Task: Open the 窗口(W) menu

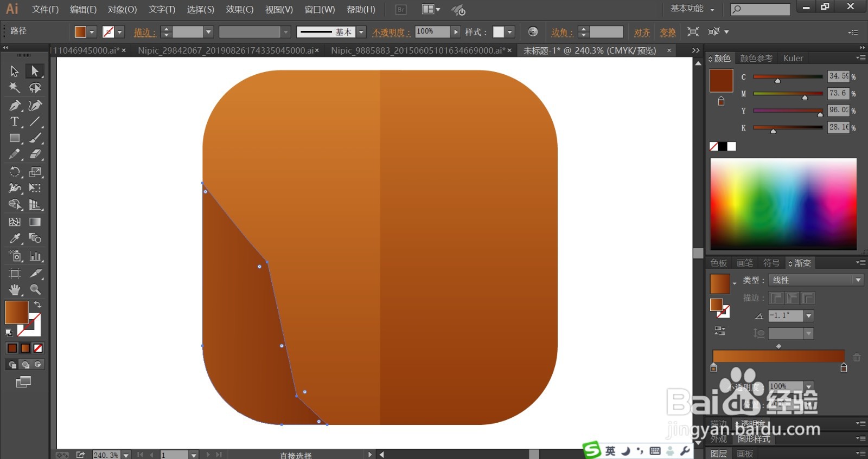Action: pyautogui.click(x=320, y=10)
